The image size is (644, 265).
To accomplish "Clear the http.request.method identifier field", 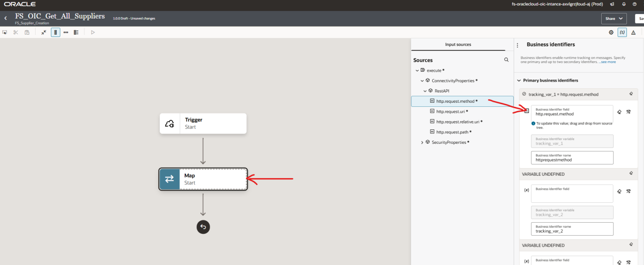I will coord(619,112).
